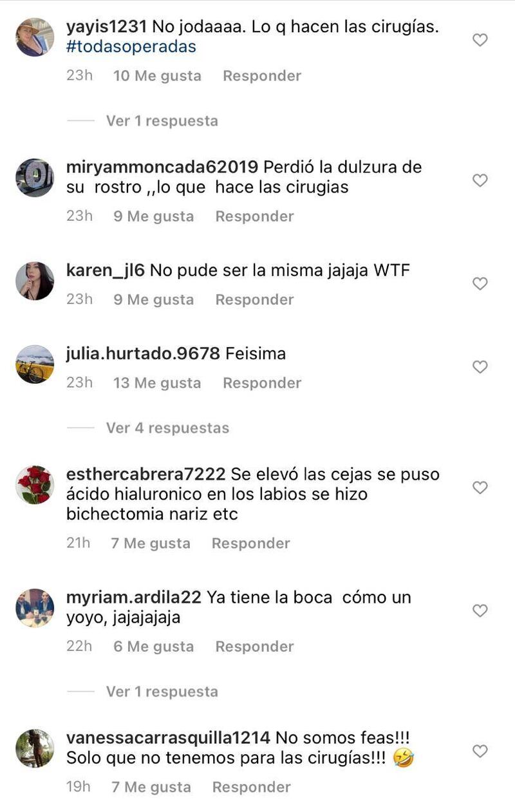The image size is (515, 812).
Task: Open the #todasoperadas hashtag
Action: (x=131, y=47)
